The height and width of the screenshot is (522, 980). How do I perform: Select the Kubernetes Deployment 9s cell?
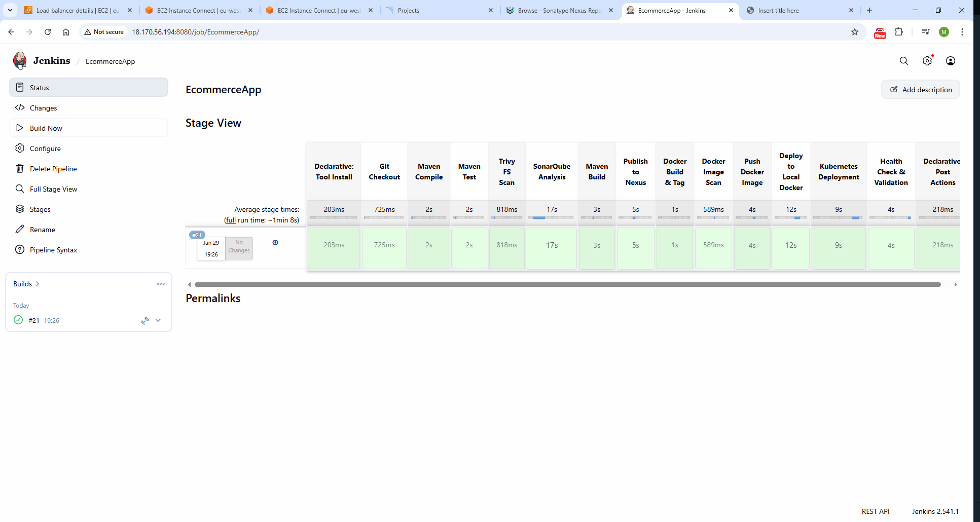coord(839,248)
